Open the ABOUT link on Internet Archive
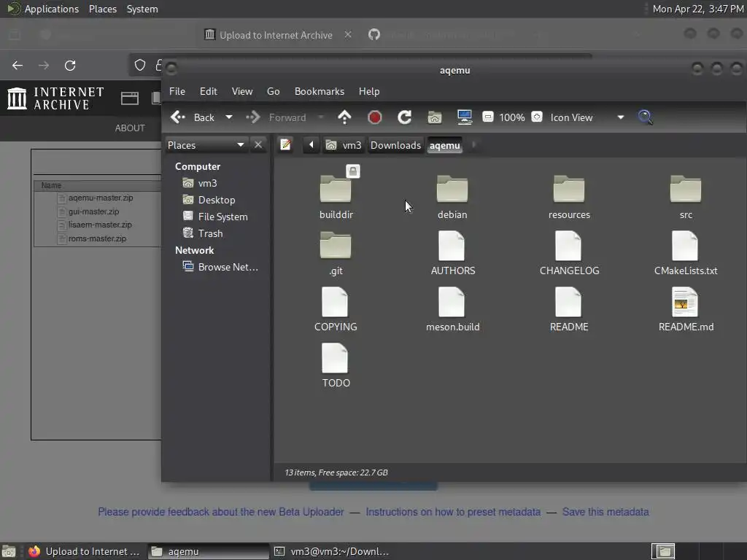Image resolution: width=747 pixels, height=560 pixels. click(x=130, y=128)
